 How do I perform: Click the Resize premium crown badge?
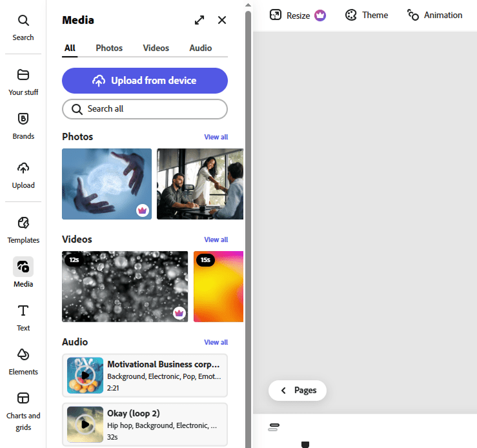click(320, 15)
